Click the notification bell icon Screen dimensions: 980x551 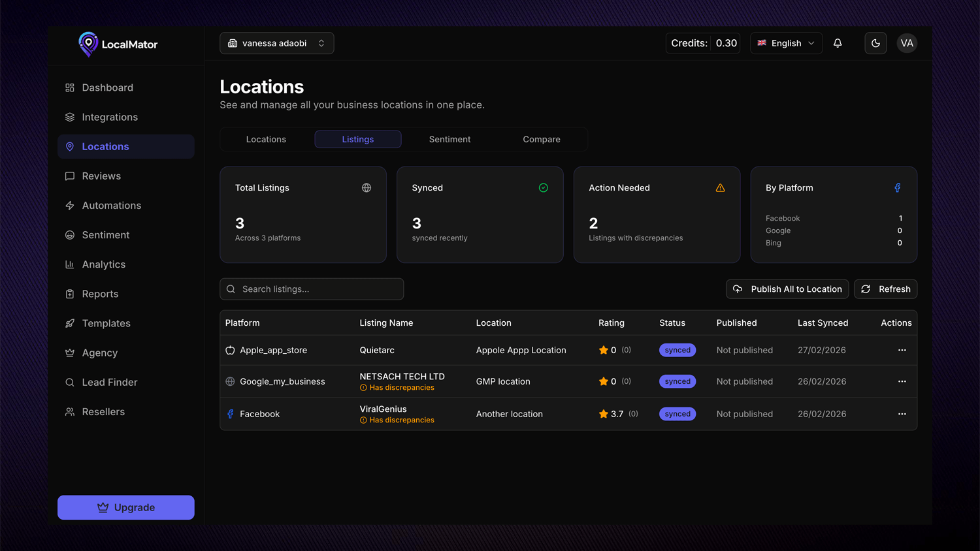click(x=838, y=43)
